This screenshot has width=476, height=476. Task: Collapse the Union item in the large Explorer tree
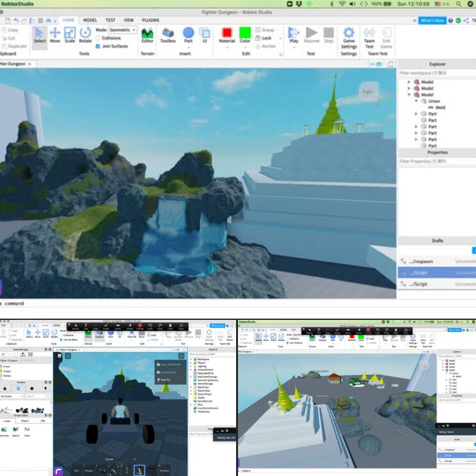point(416,101)
